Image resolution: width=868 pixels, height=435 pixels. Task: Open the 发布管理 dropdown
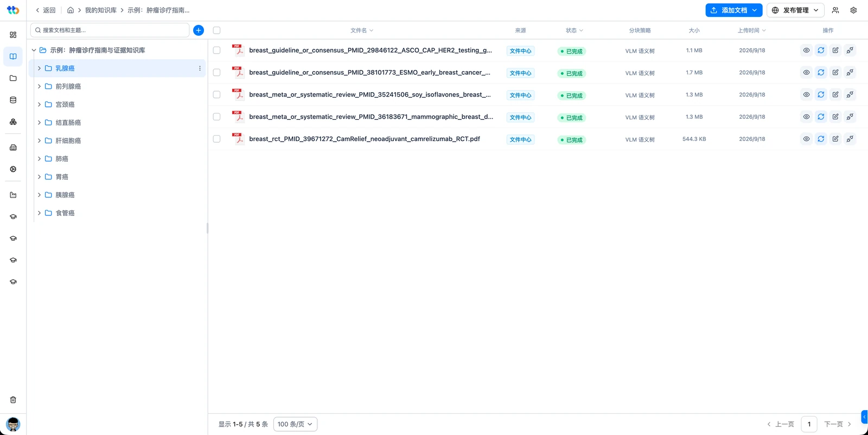(795, 10)
